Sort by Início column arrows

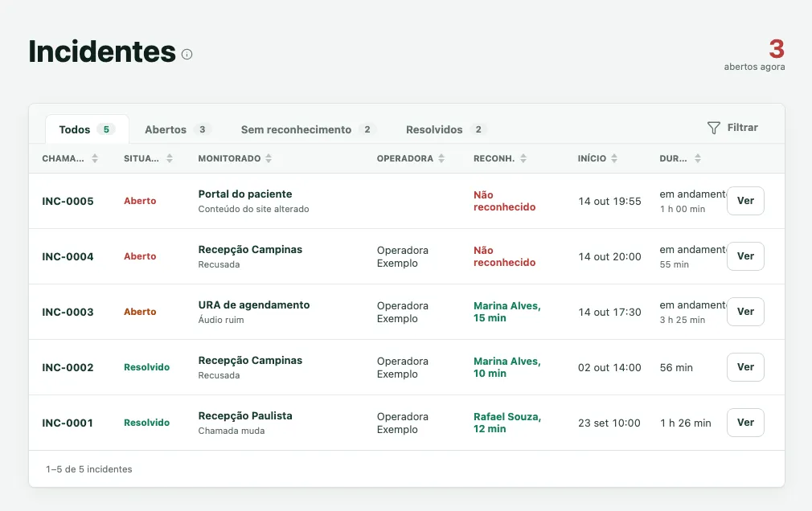614,158
